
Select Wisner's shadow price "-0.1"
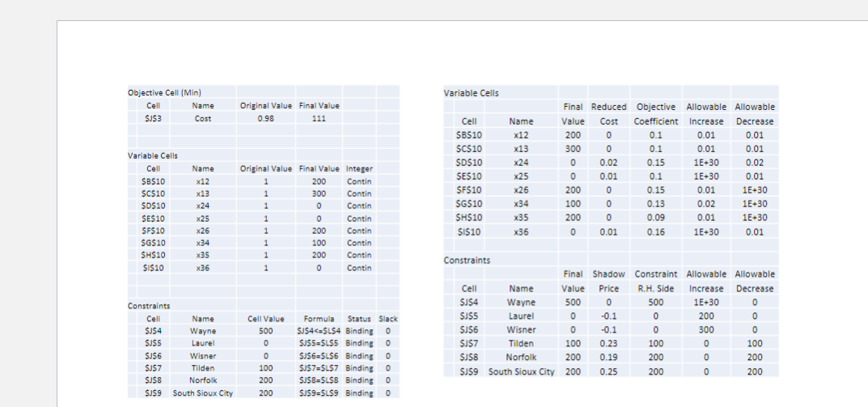click(609, 330)
